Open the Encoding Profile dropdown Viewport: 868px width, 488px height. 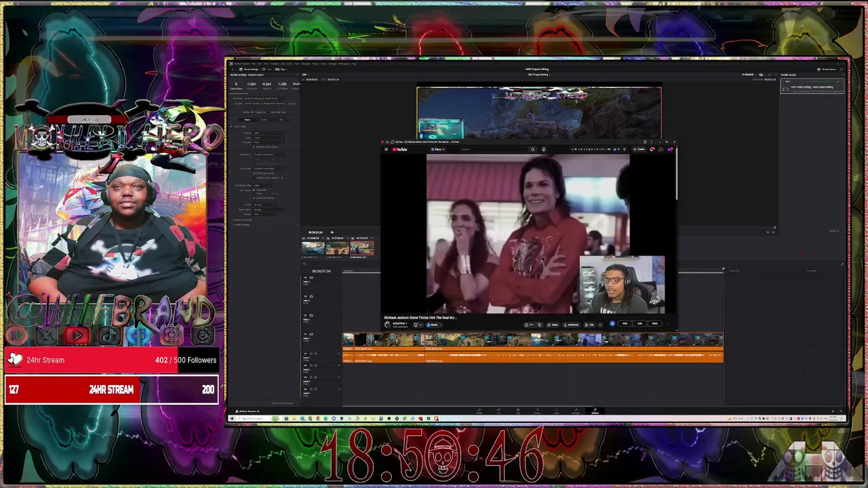262,186
